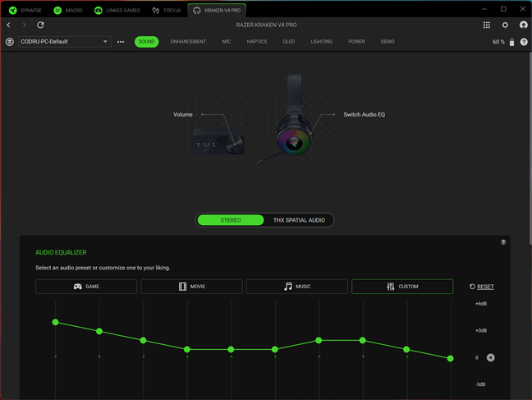The width and height of the screenshot is (532, 400).
Task: Click the battery level indicator icon
Action: [511, 42]
